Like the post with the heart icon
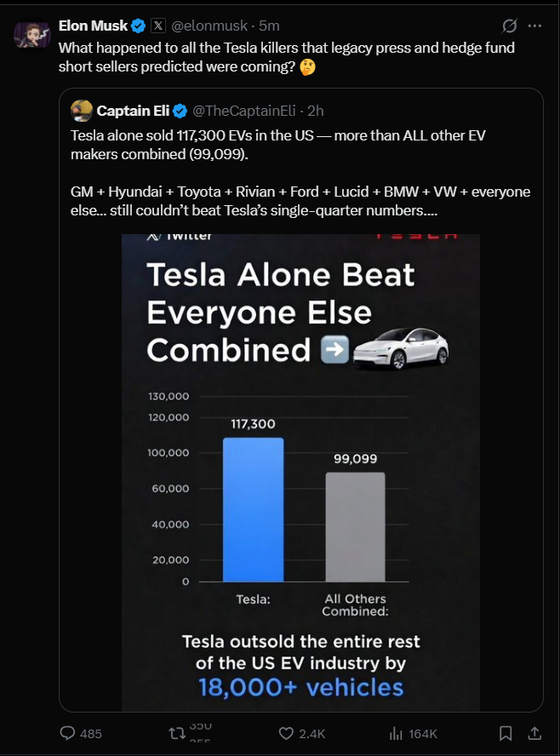 coord(287,733)
